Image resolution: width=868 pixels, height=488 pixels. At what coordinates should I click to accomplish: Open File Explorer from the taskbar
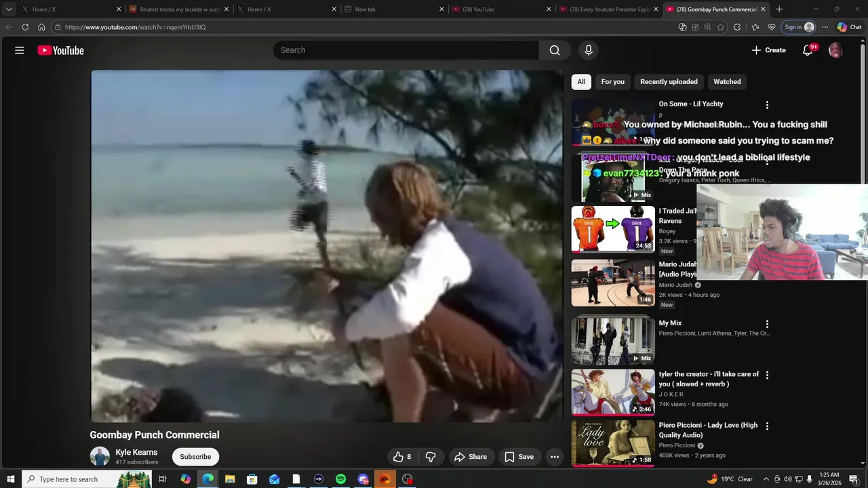coord(230,479)
